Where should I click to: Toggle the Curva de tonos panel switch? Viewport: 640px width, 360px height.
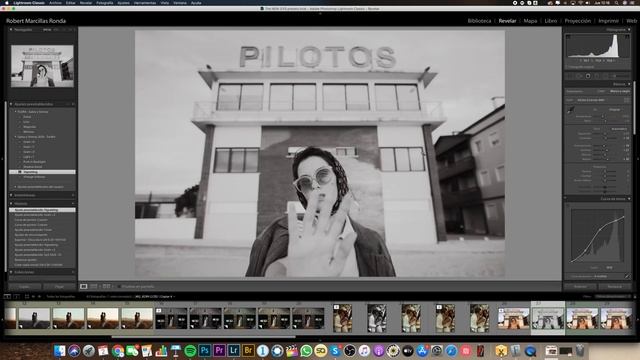(x=565, y=198)
